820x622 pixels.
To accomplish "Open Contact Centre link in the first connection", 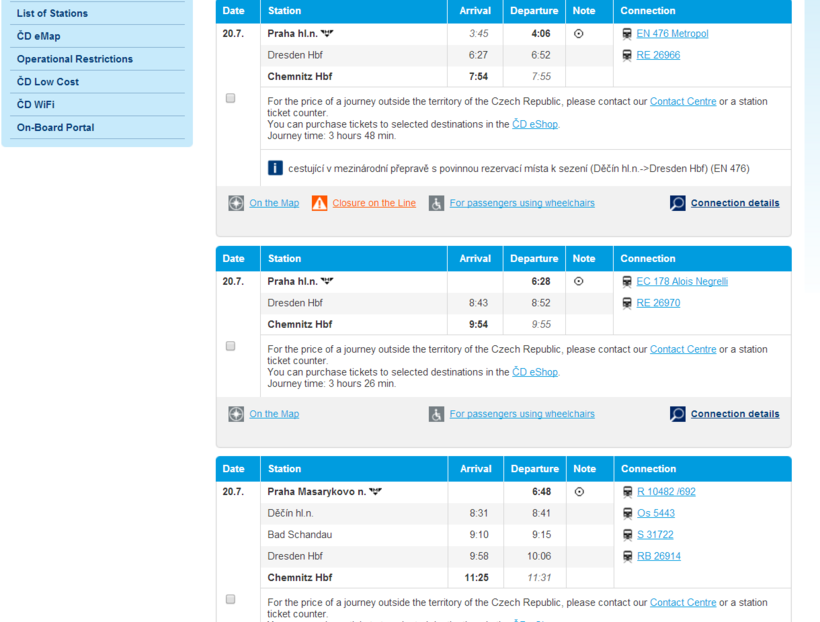I will 683,101.
